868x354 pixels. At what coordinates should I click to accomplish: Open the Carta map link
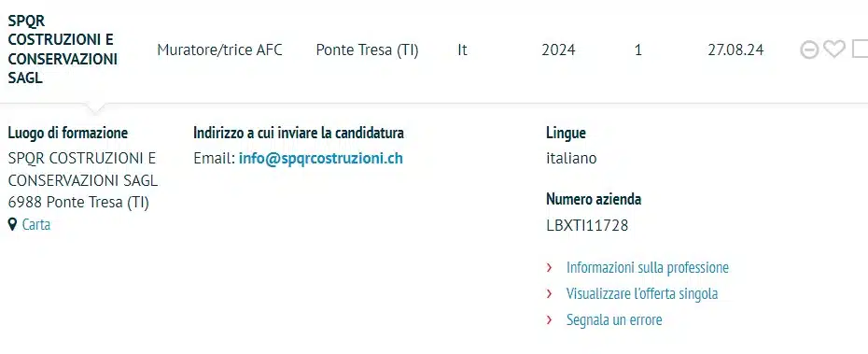(36, 224)
